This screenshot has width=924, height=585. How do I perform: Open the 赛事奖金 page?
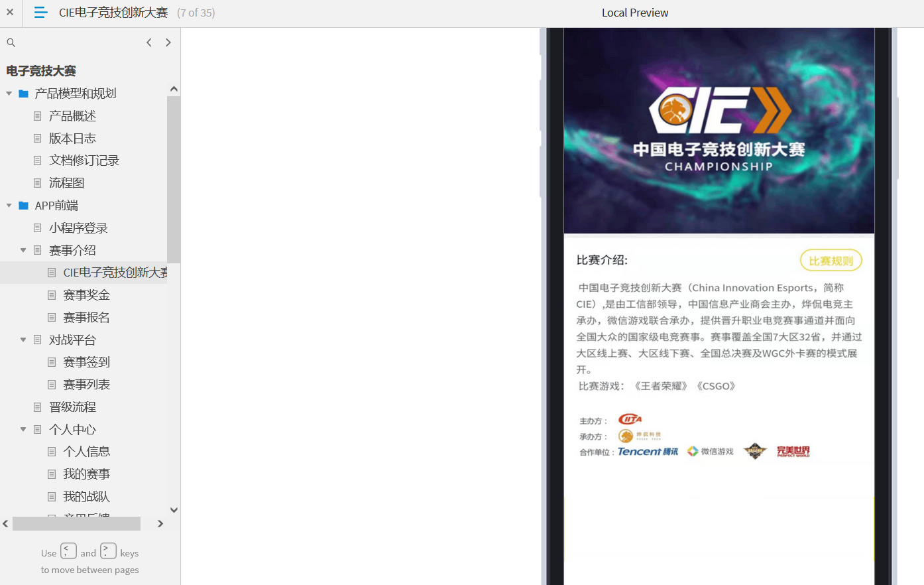(86, 295)
